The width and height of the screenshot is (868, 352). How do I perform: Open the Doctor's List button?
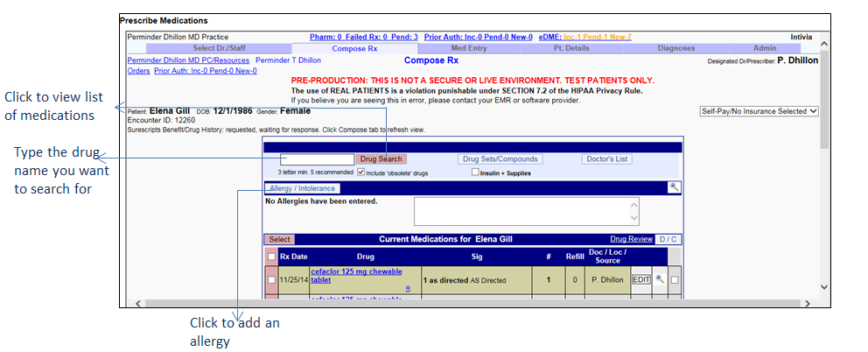click(606, 159)
